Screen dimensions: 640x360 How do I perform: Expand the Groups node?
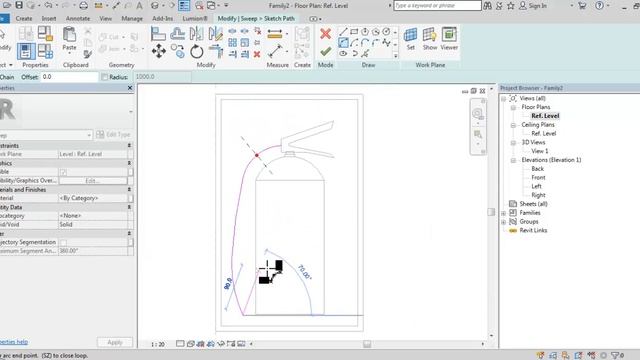tap(504, 222)
